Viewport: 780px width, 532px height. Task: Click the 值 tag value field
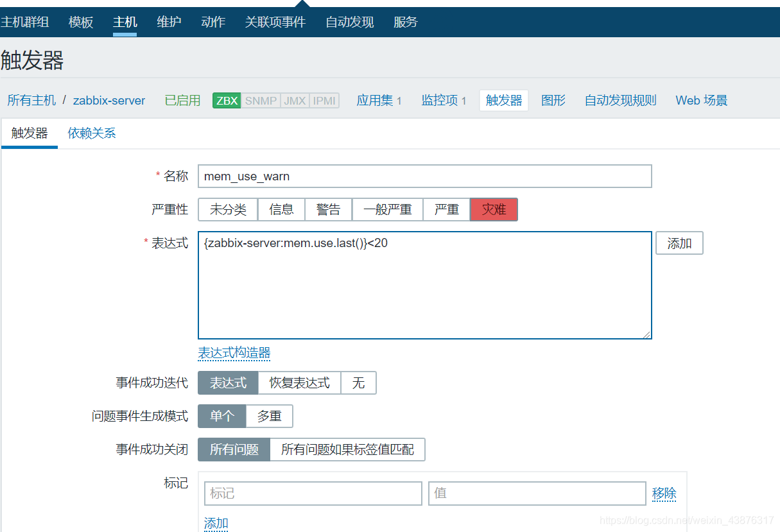pos(537,493)
